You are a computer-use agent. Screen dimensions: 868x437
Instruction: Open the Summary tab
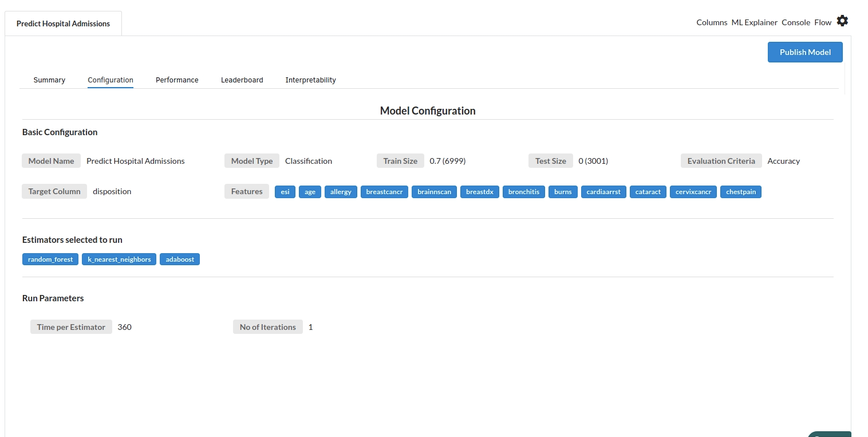coord(49,80)
